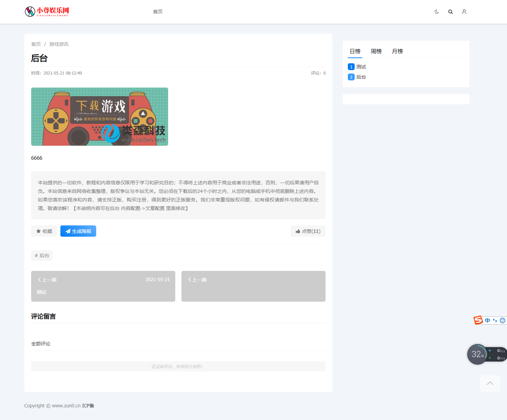507x420 pixels.
Task: Toggle dark mode moon icon
Action: point(436,12)
